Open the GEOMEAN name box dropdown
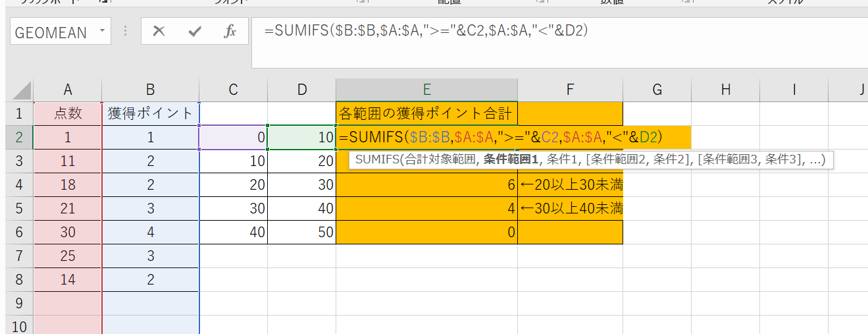 click(x=102, y=32)
